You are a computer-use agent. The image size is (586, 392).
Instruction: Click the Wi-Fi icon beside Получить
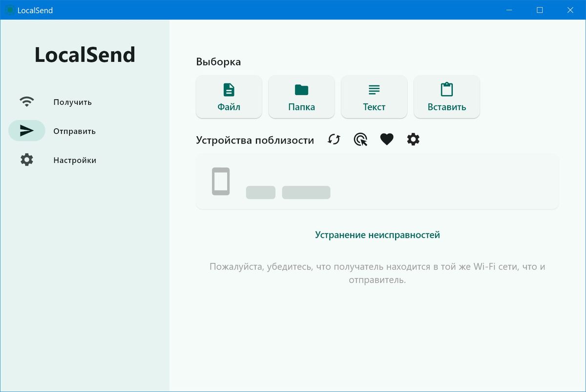point(27,102)
